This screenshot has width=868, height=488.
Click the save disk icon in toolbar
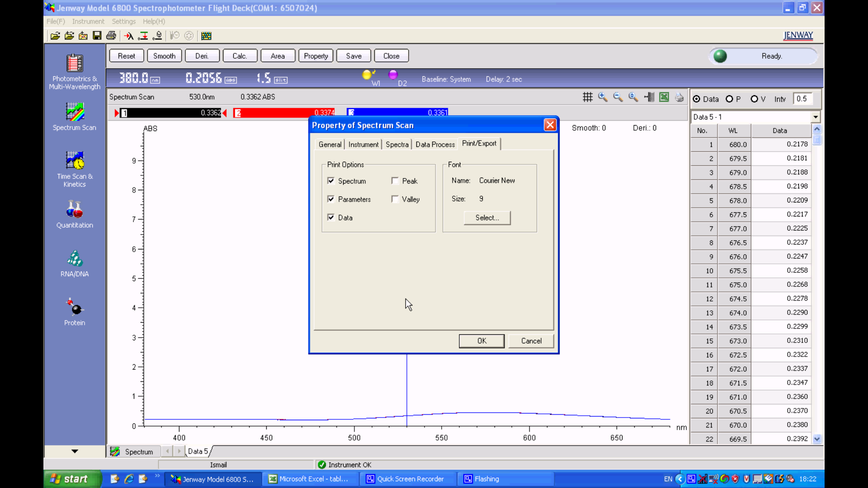coord(97,36)
